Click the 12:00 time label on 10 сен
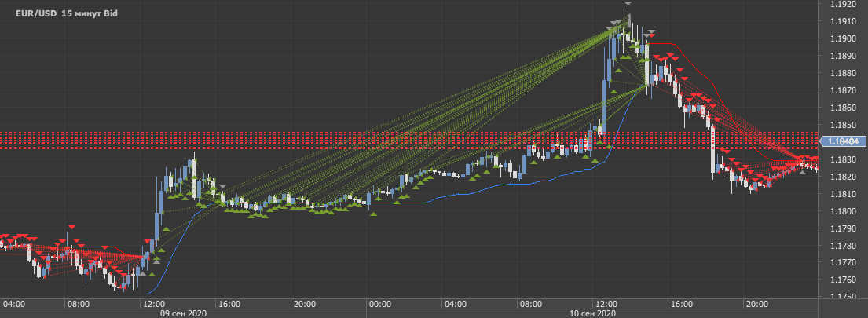The height and width of the screenshot is (318, 868). [606, 304]
